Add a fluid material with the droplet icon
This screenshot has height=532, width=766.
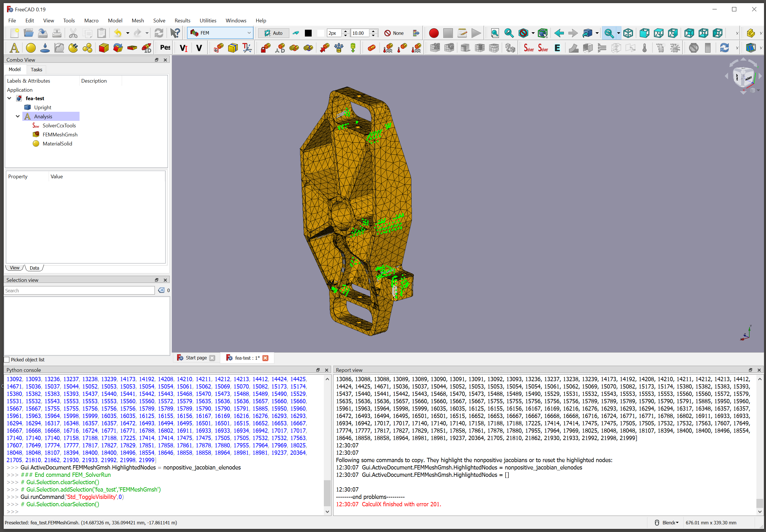coord(45,48)
